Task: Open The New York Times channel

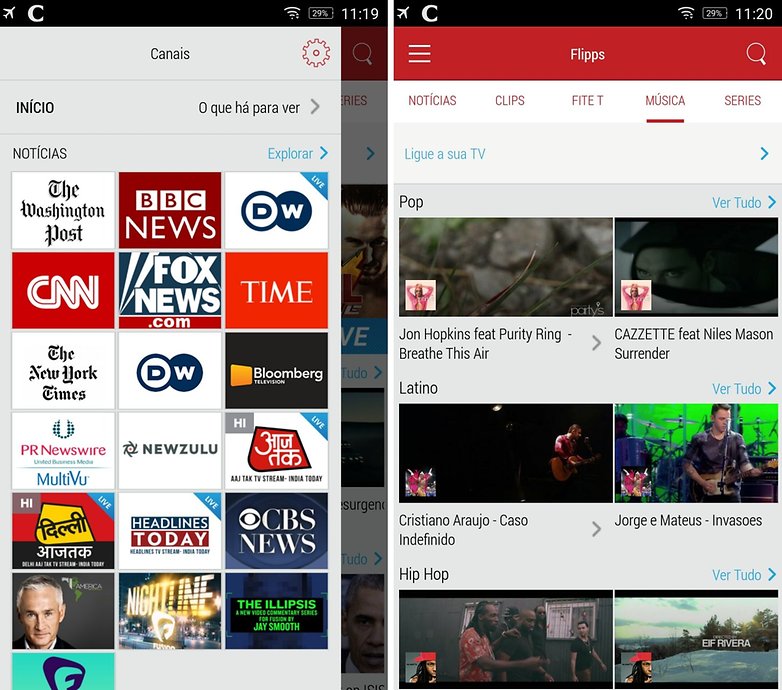Action: coord(63,370)
